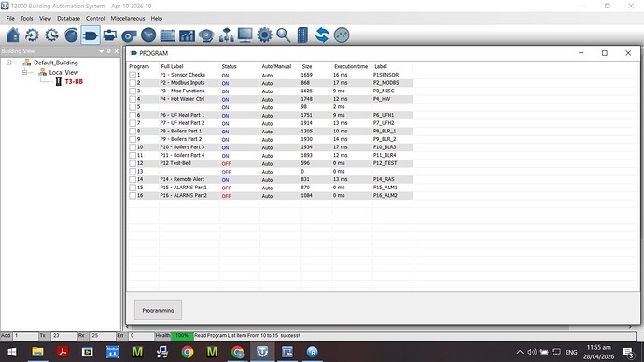This screenshot has height=362, width=644.
Task: Open the View menu
Action: [x=45, y=18]
